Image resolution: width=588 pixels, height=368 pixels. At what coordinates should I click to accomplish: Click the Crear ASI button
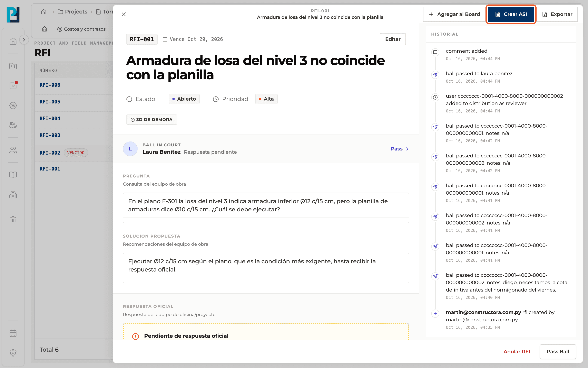pyautogui.click(x=511, y=14)
